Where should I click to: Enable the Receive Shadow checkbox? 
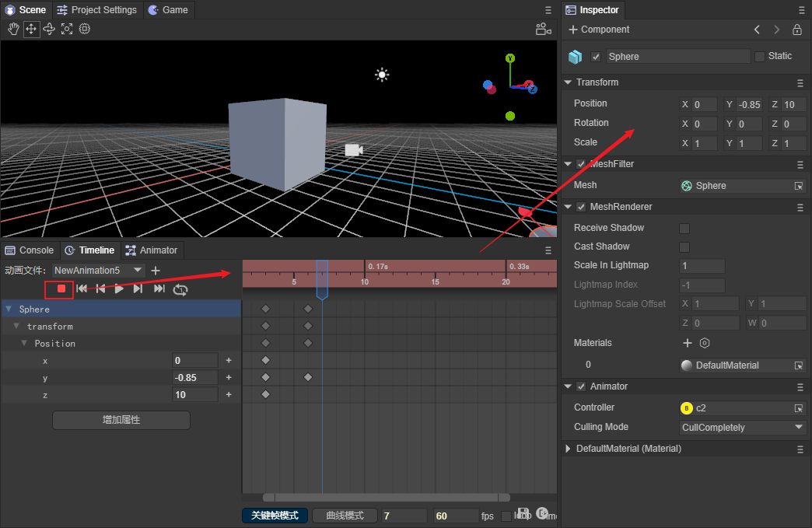684,229
